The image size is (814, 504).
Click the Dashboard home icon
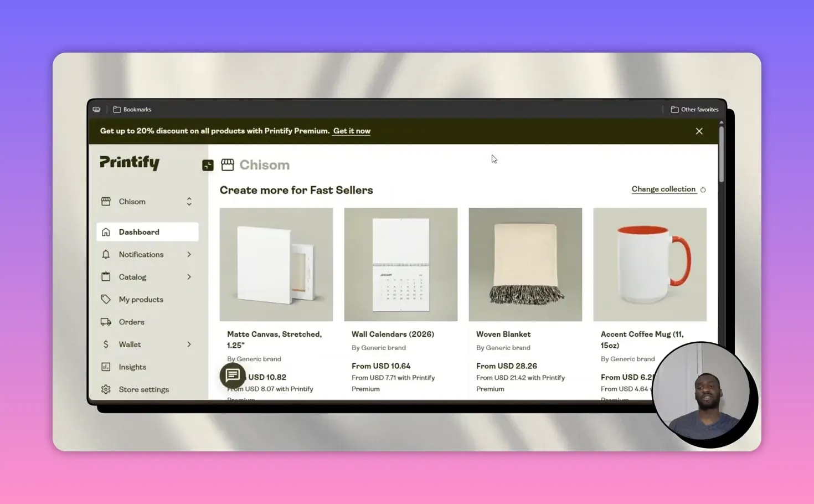106,232
